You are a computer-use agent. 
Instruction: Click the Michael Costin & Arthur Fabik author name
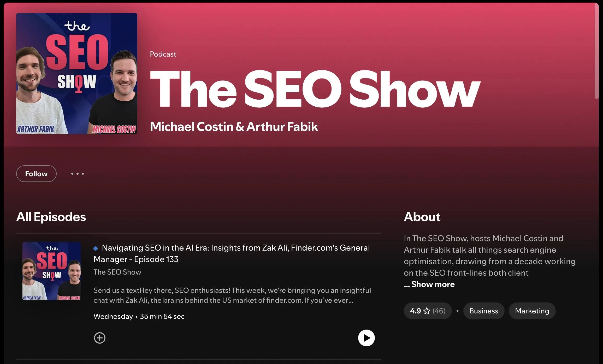(x=234, y=127)
